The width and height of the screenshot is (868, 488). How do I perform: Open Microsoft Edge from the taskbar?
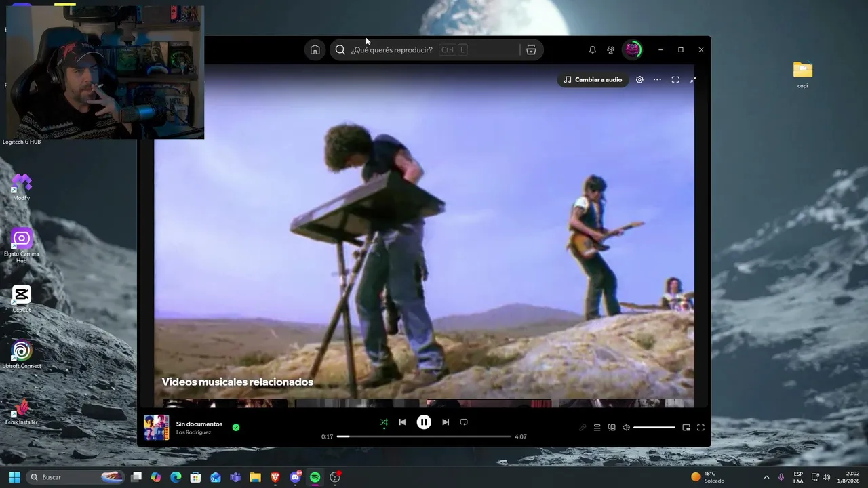click(x=176, y=477)
